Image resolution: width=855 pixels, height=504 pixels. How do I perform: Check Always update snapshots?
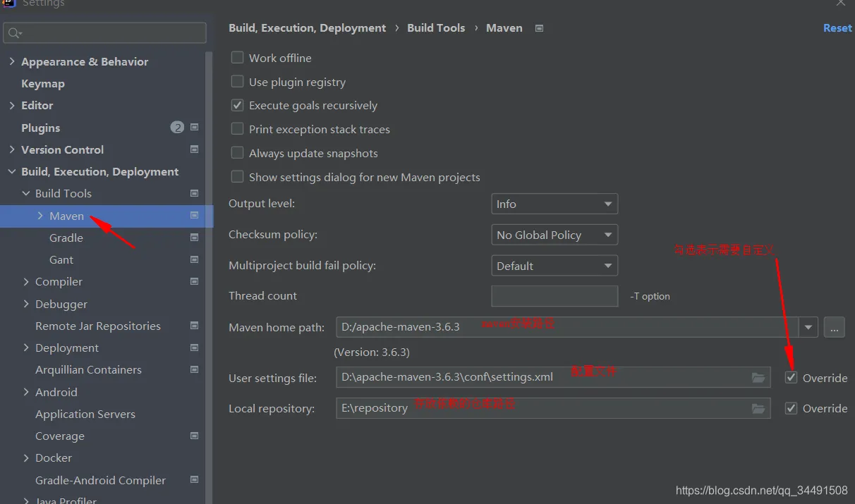[237, 153]
